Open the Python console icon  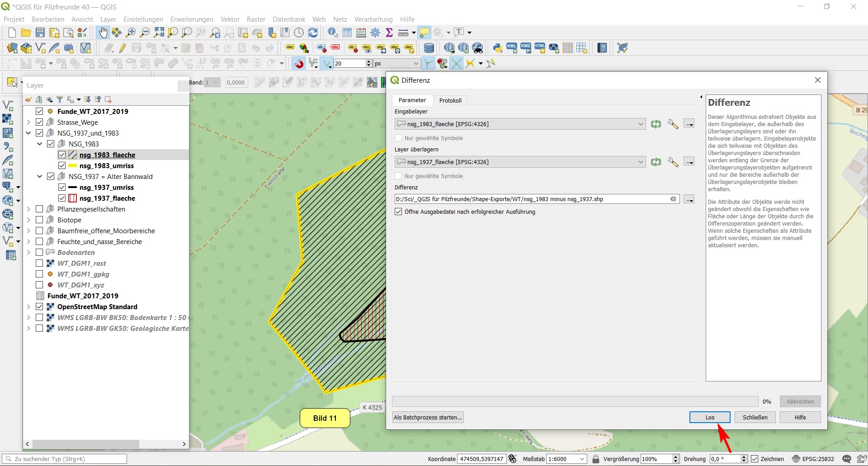[497, 48]
